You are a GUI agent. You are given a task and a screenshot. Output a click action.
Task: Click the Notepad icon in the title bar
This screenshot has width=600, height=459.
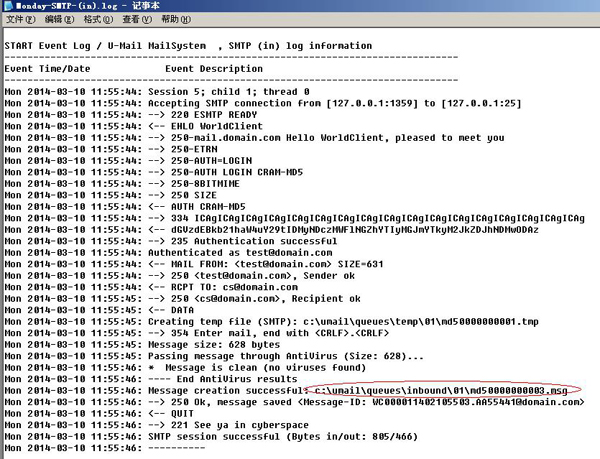click(x=7, y=6)
